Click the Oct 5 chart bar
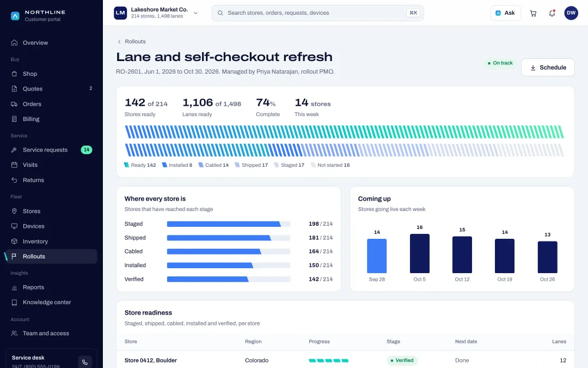588x368 pixels. click(419, 254)
